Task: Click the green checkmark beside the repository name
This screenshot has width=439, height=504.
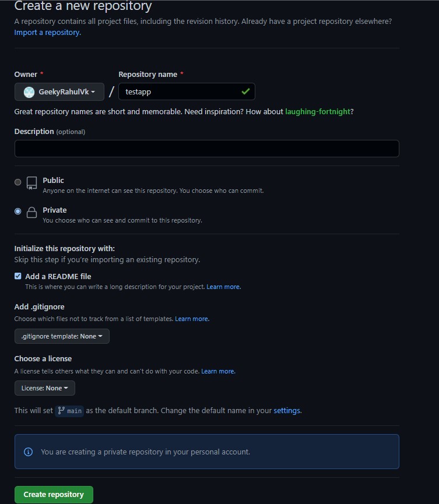Action: coord(247,91)
